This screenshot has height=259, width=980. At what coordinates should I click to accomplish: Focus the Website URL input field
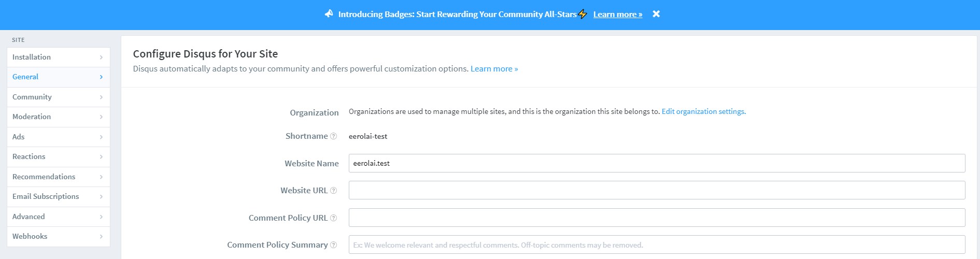pyautogui.click(x=657, y=190)
